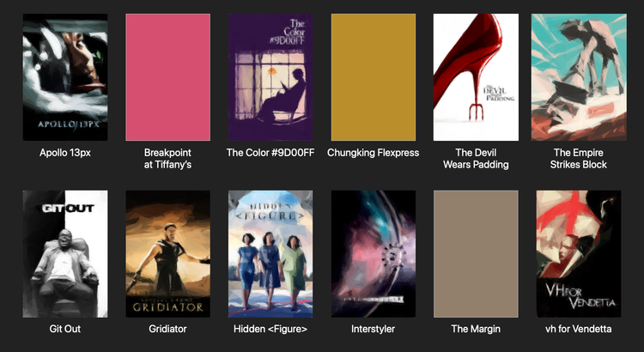The width and height of the screenshot is (644, 352).
Task: Open the Interstyler poster thumbnail
Action: pos(374,254)
